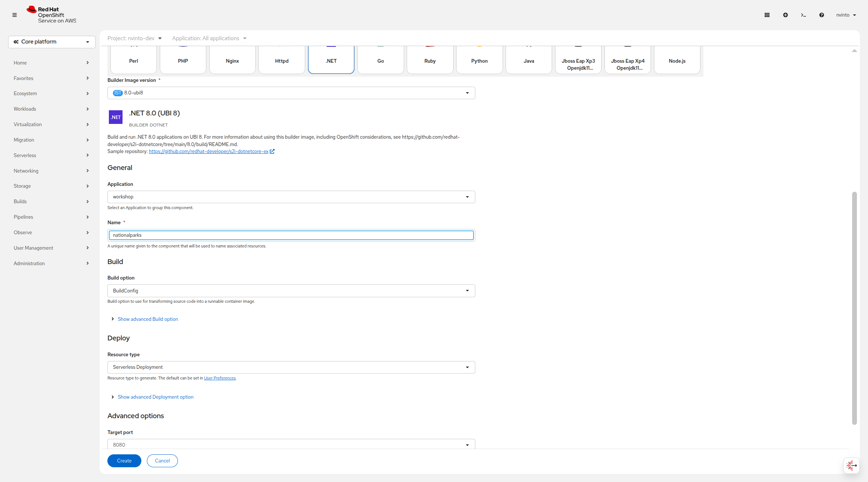Open external link icon beside sample repository
This screenshot has height=482, width=868.
point(272,152)
